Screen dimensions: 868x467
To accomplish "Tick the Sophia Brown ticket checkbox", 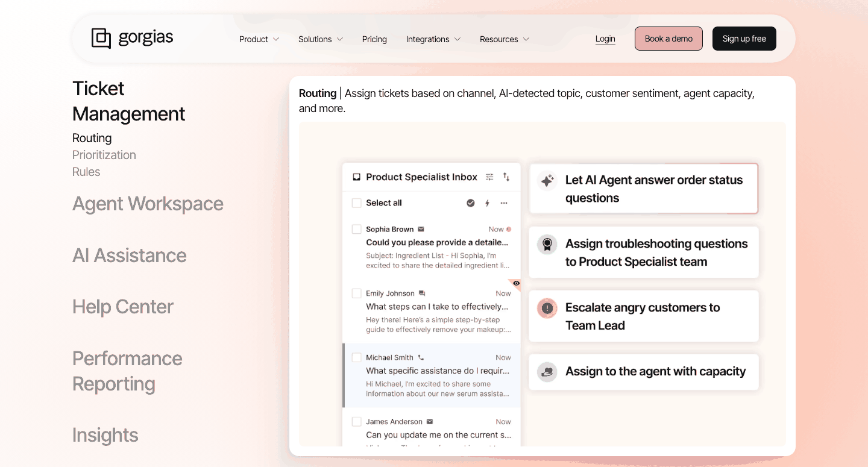I will pos(357,229).
